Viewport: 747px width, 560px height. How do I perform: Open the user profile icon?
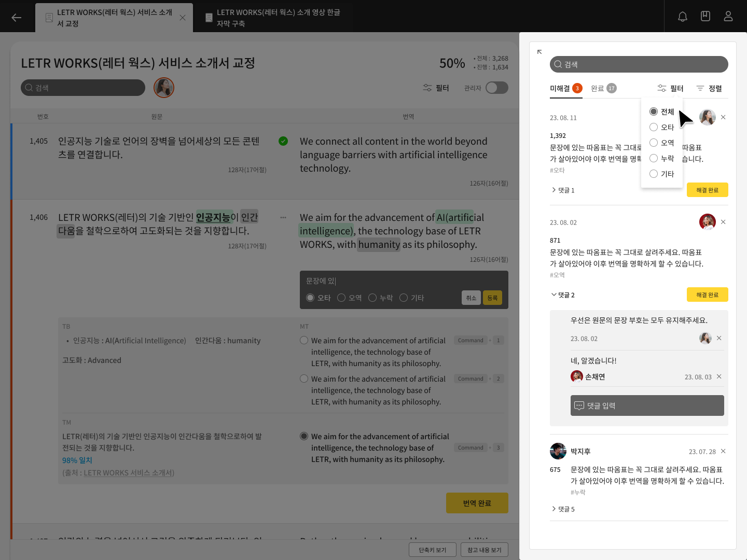[728, 17]
